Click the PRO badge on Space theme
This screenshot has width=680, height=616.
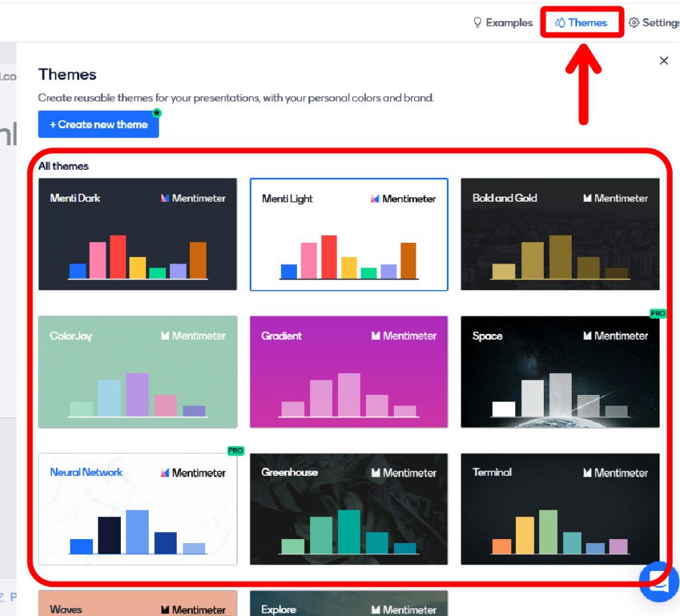coord(657,313)
